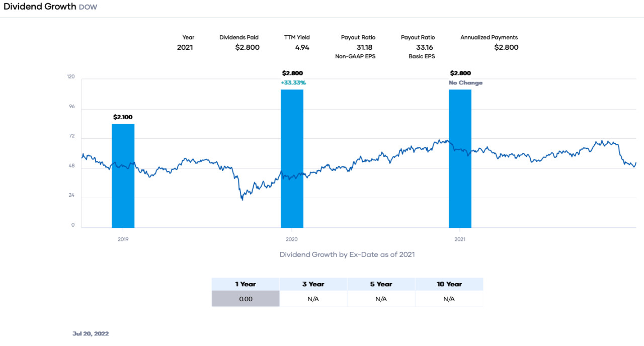The width and height of the screenshot is (644, 346).
Task: Select the 10 Year growth tab
Action: pyautogui.click(x=449, y=284)
